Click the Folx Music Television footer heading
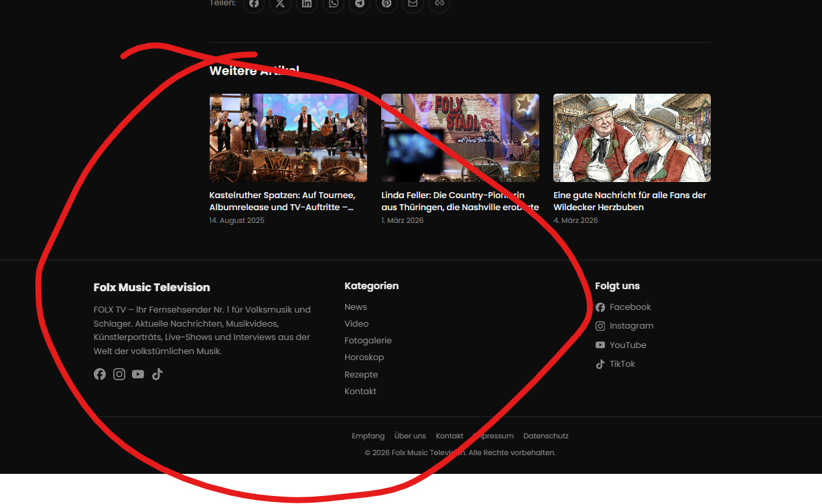This screenshot has width=822, height=504. (x=152, y=287)
